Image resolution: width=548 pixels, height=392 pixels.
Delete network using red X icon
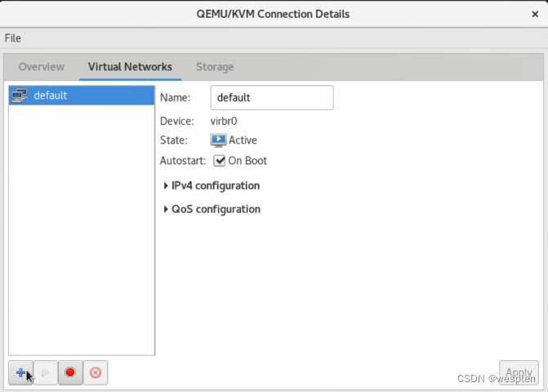tap(96, 372)
